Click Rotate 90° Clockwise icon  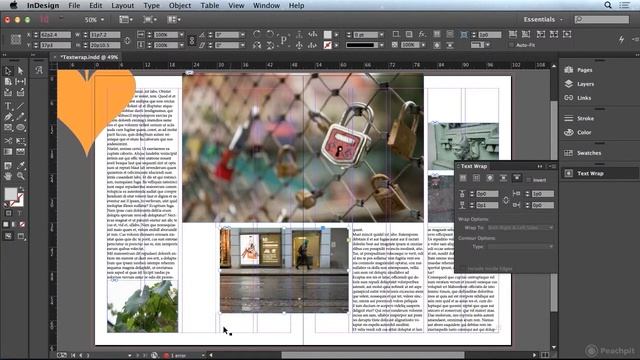pos(257,34)
